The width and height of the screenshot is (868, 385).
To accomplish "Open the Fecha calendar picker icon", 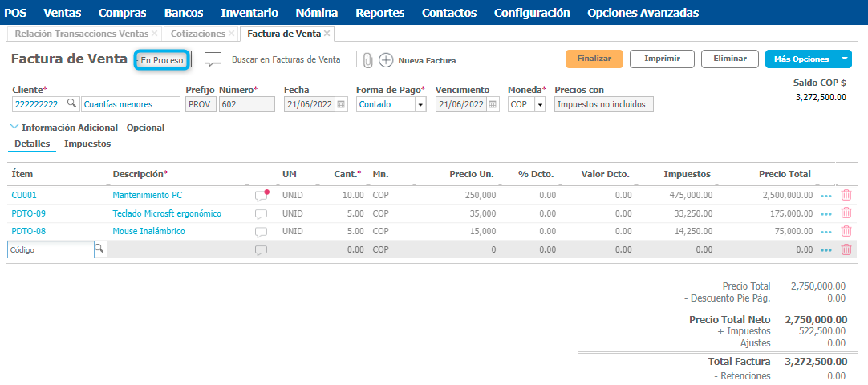I will (x=341, y=104).
